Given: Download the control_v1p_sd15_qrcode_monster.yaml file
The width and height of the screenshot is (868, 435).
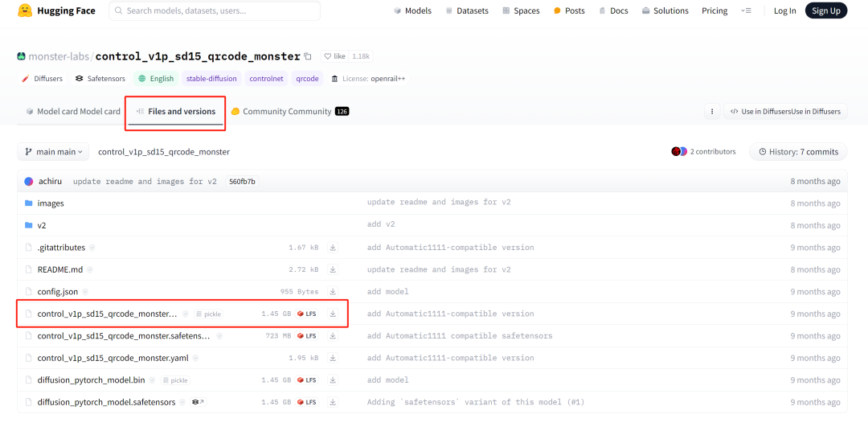Looking at the screenshot, I should 333,358.
